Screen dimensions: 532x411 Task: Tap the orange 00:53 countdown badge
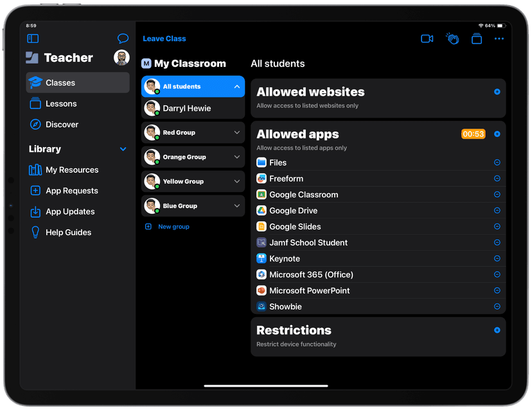474,134
